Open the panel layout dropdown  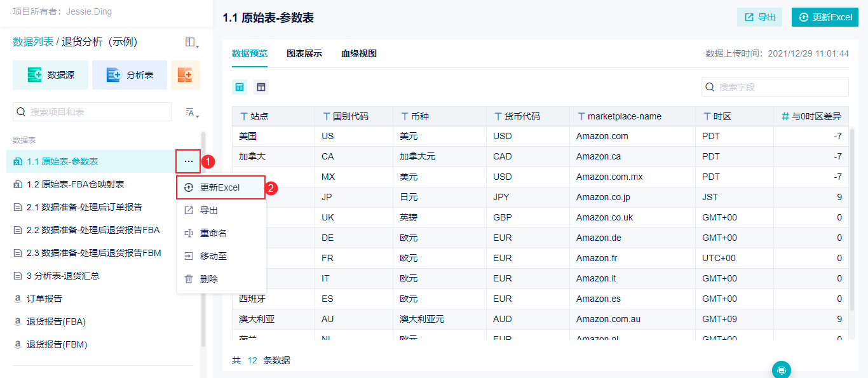point(191,43)
